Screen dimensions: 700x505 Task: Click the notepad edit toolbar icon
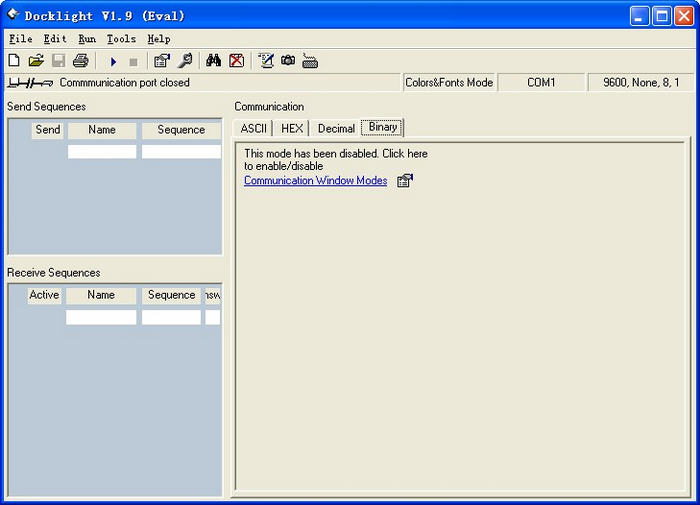click(266, 60)
